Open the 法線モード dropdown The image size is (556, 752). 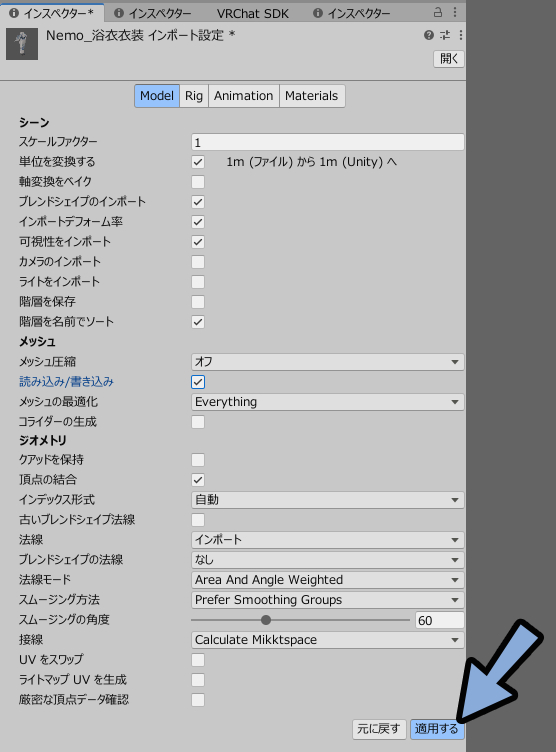327,580
